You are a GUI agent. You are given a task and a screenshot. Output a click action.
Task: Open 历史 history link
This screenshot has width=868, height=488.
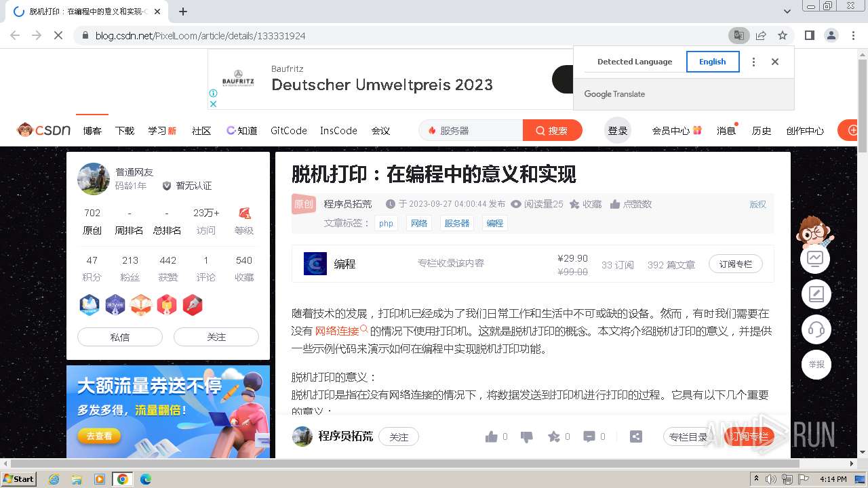coord(762,131)
